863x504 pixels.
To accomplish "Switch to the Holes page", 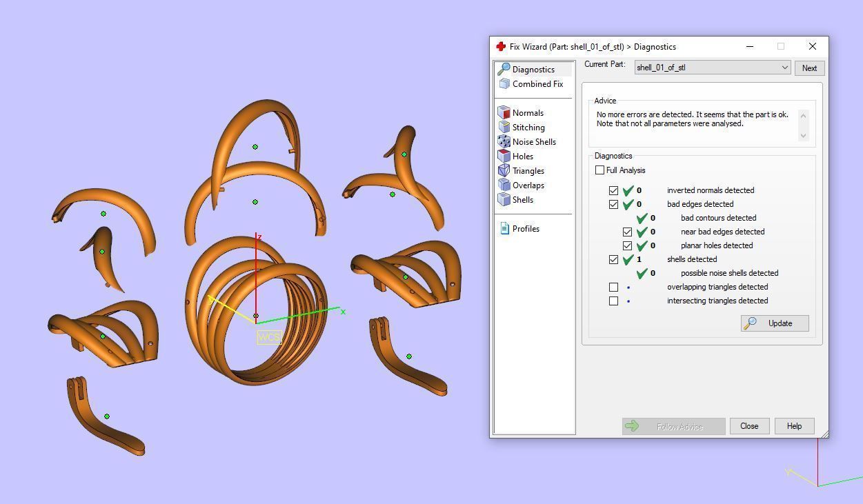I will pyautogui.click(x=522, y=157).
